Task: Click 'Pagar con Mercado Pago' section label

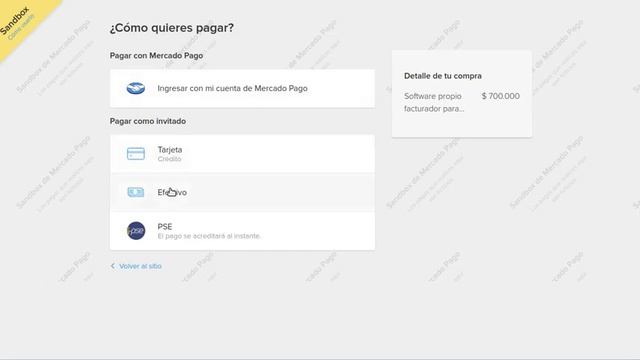Action: tap(156, 56)
